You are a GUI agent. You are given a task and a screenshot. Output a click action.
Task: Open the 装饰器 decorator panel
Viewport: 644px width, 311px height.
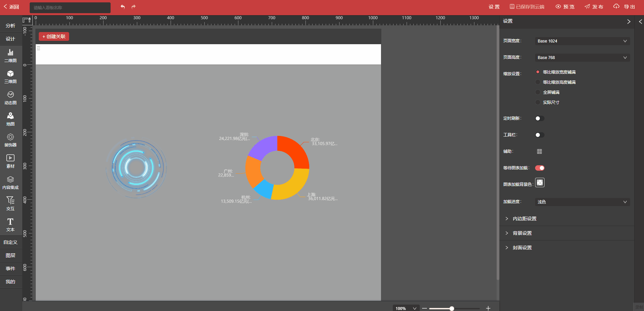click(10, 140)
